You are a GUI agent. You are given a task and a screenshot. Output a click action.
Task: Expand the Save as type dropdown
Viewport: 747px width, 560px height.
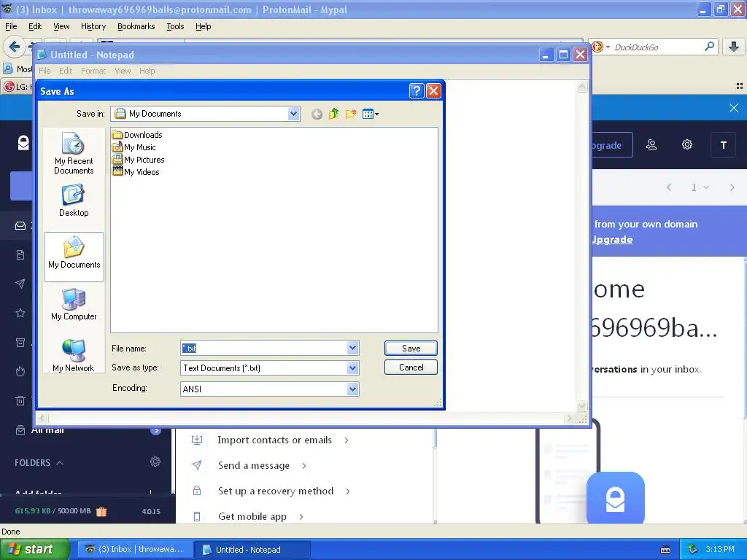[352, 367]
